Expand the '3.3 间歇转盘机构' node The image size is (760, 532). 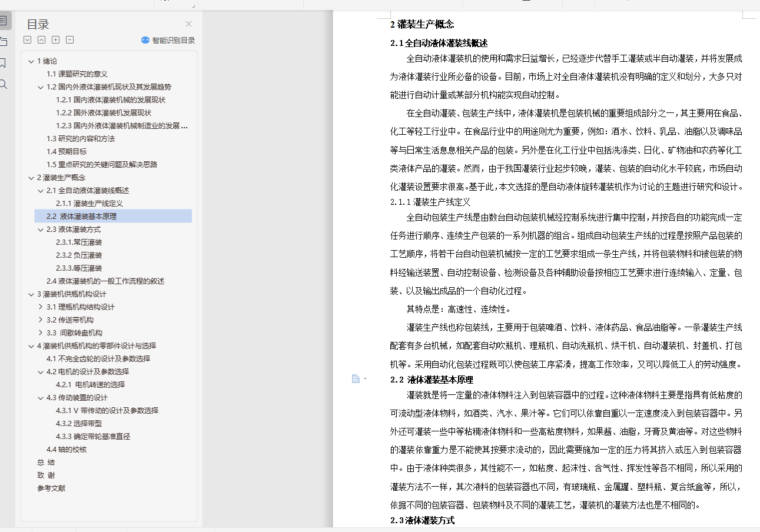pos(41,332)
